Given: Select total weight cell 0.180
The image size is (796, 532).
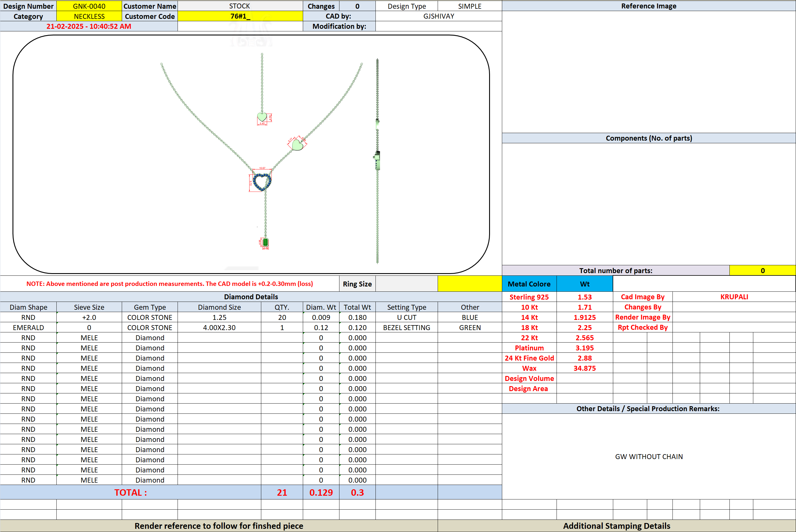Looking at the screenshot, I should click(x=357, y=317).
